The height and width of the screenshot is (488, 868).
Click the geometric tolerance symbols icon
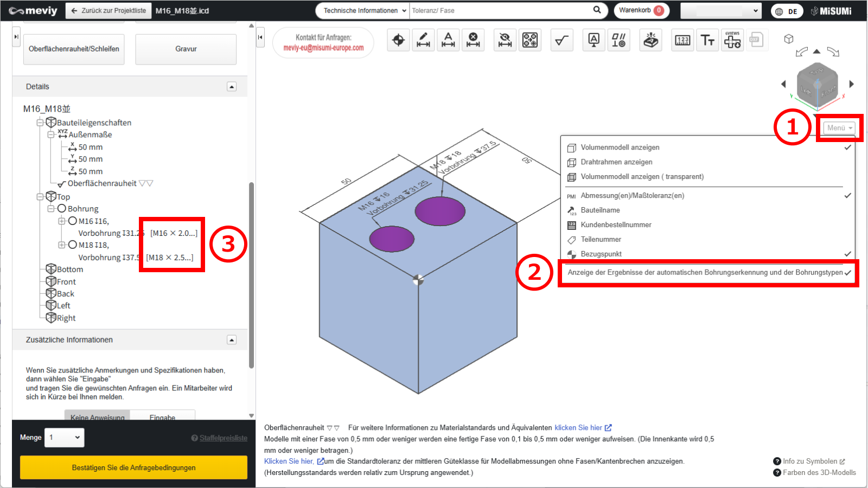coord(619,40)
